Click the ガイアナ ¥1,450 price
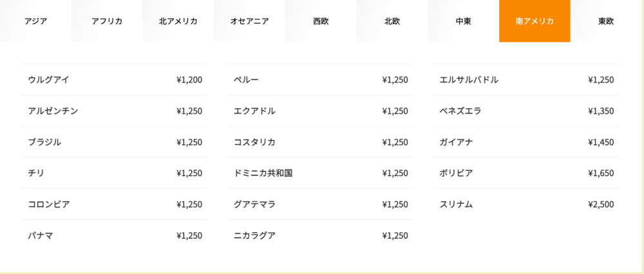The image size is (644, 274). [x=601, y=142]
